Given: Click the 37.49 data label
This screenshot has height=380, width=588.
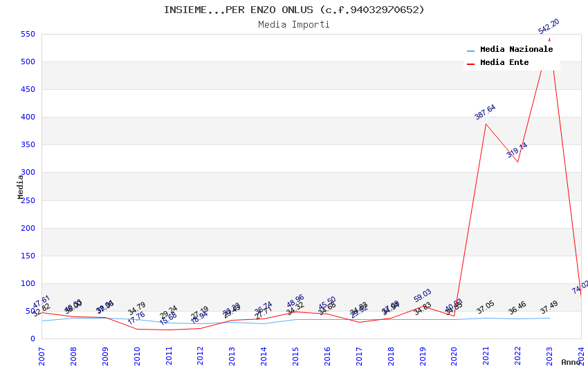Looking at the screenshot, I should point(549,307).
